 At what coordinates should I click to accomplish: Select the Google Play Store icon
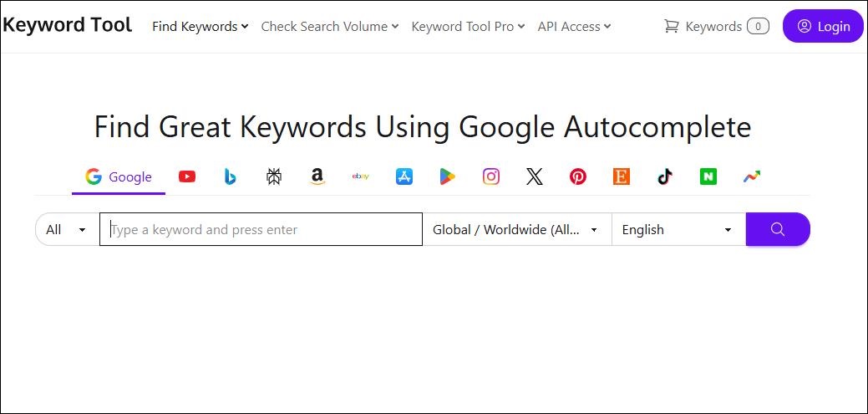click(x=447, y=176)
